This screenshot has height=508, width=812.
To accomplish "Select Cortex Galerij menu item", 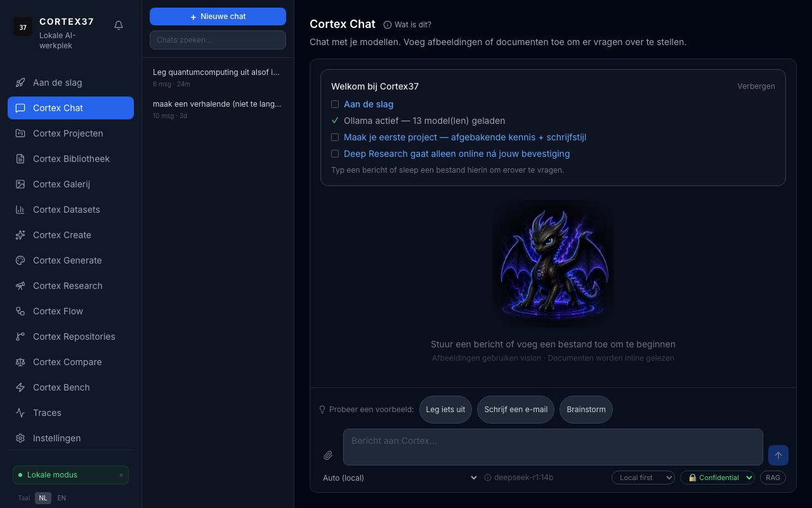I will click(70, 184).
